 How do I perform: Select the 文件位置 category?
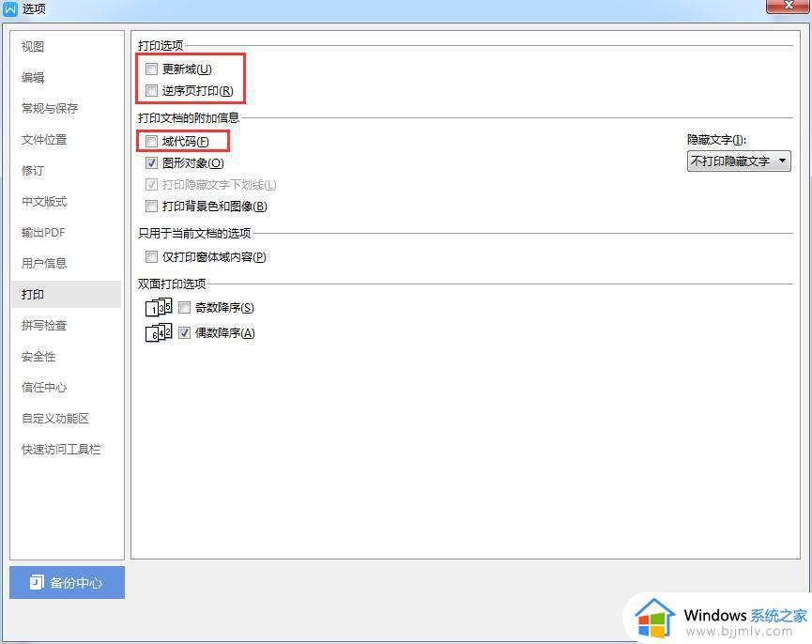point(66,139)
